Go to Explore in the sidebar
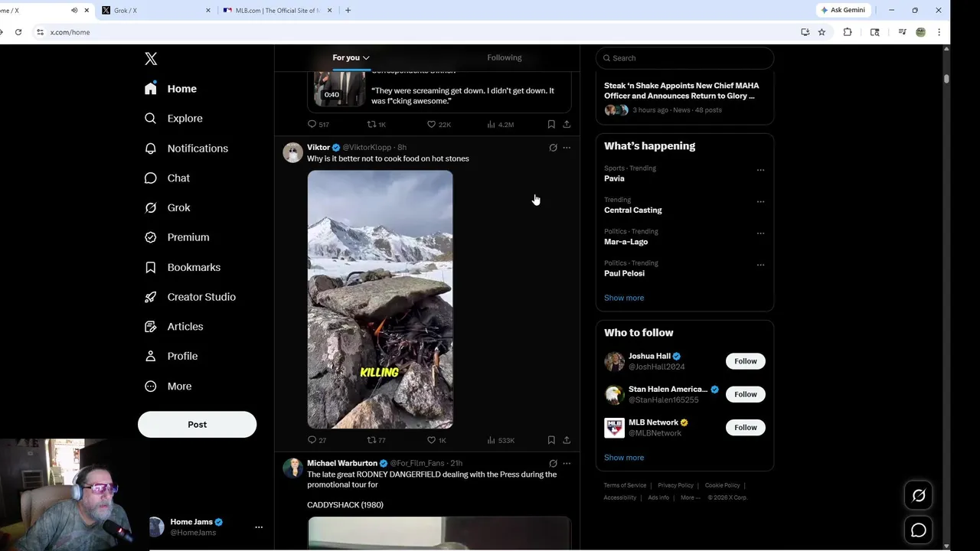980x551 pixels. tap(174, 119)
